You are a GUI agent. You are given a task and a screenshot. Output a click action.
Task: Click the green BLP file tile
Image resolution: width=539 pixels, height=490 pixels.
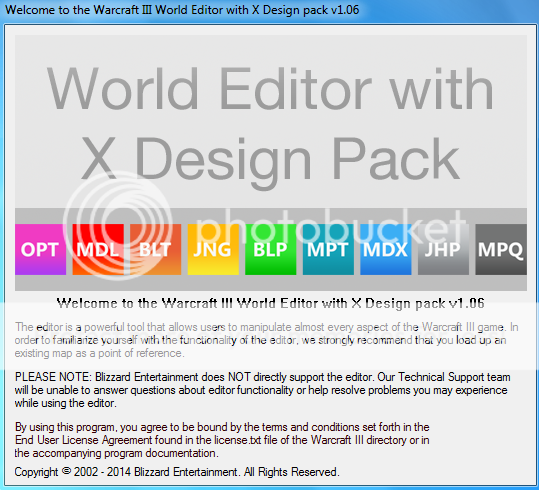(271, 249)
